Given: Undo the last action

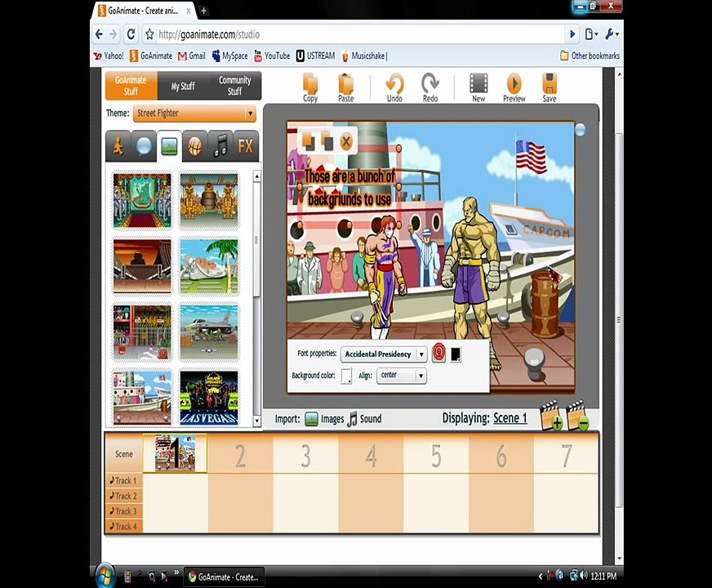Looking at the screenshot, I should point(394,87).
